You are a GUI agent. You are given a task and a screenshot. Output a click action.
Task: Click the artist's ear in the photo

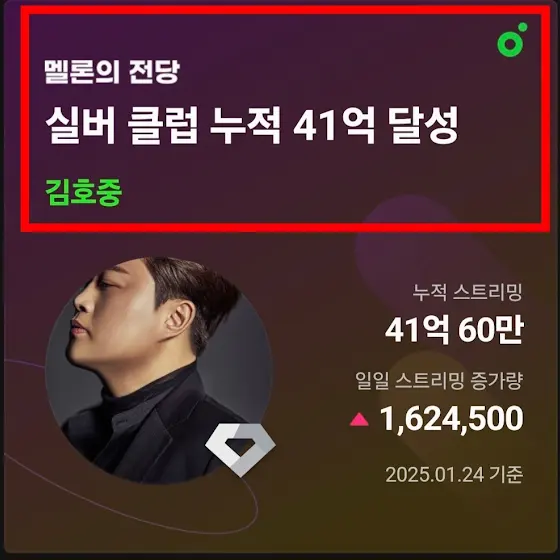(181, 317)
